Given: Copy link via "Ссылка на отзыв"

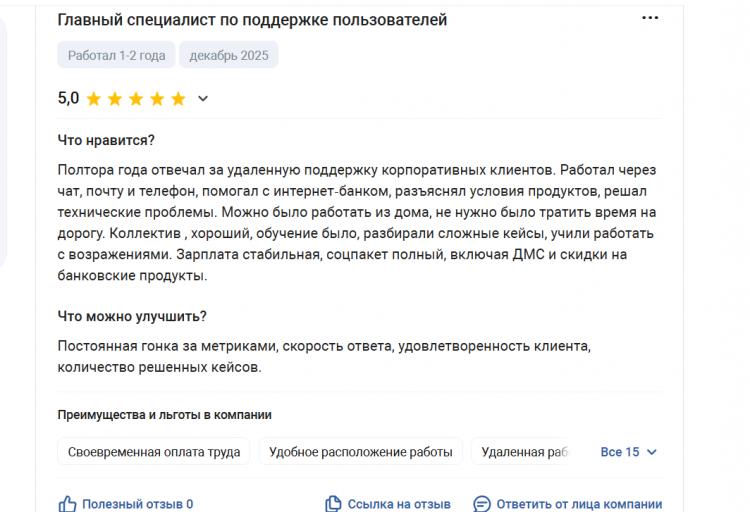Looking at the screenshot, I should [x=399, y=504].
